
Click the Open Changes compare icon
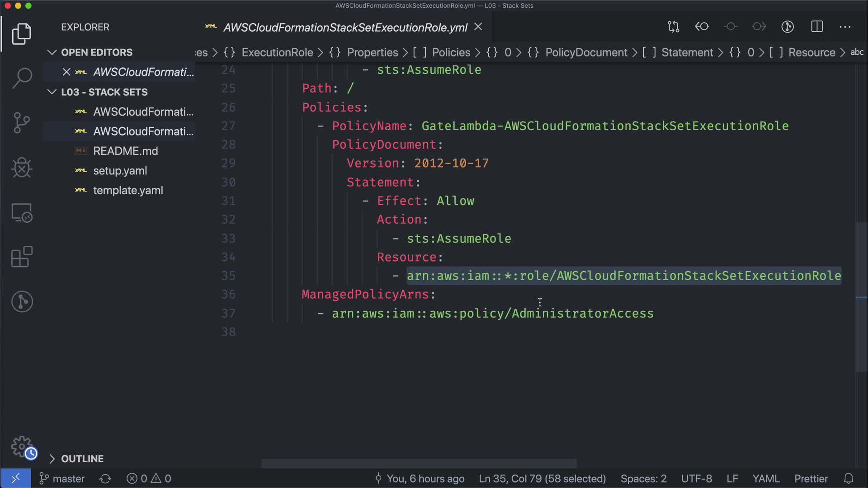(x=674, y=27)
